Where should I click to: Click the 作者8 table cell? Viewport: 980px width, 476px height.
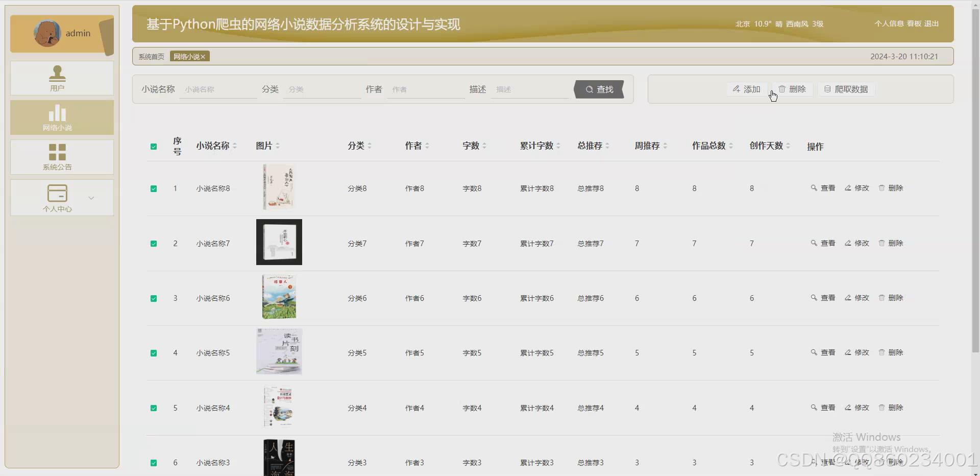[x=414, y=188]
